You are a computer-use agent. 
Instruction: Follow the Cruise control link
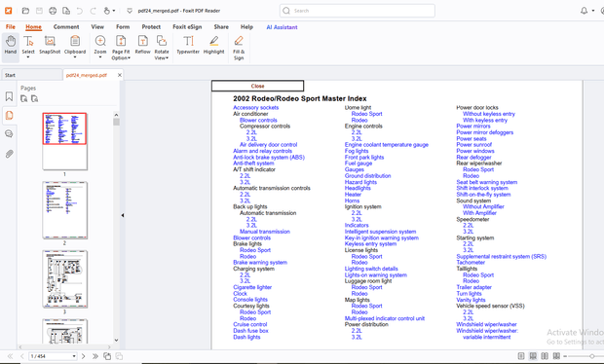[x=250, y=324]
